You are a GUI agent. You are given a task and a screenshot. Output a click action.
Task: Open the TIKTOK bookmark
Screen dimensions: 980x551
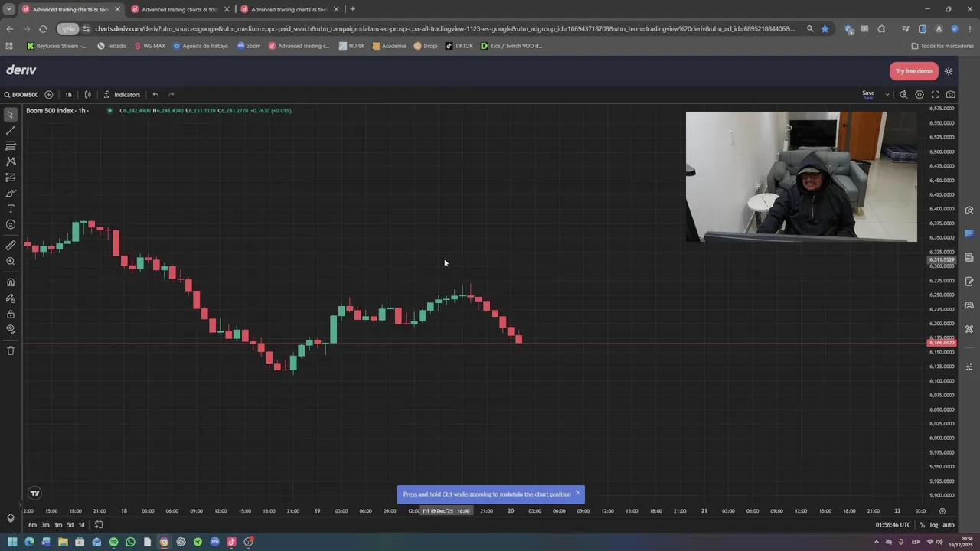[x=459, y=46]
